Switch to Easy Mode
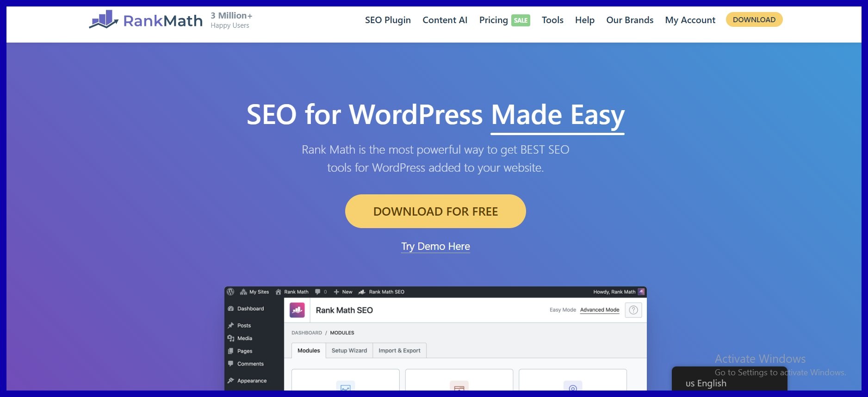 pyautogui.click(x=563, y=310)
